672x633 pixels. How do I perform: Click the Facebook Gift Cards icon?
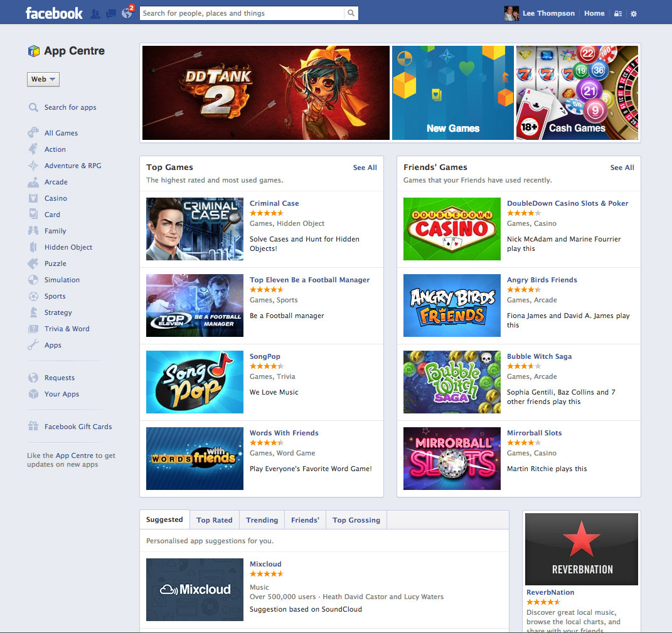[33, 427]
